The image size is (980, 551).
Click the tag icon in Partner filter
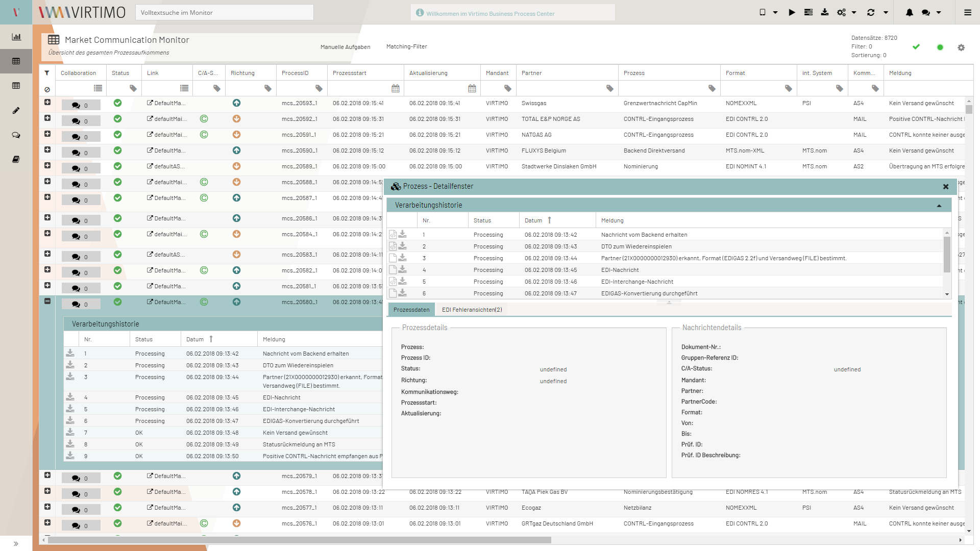tap(610, 89)
